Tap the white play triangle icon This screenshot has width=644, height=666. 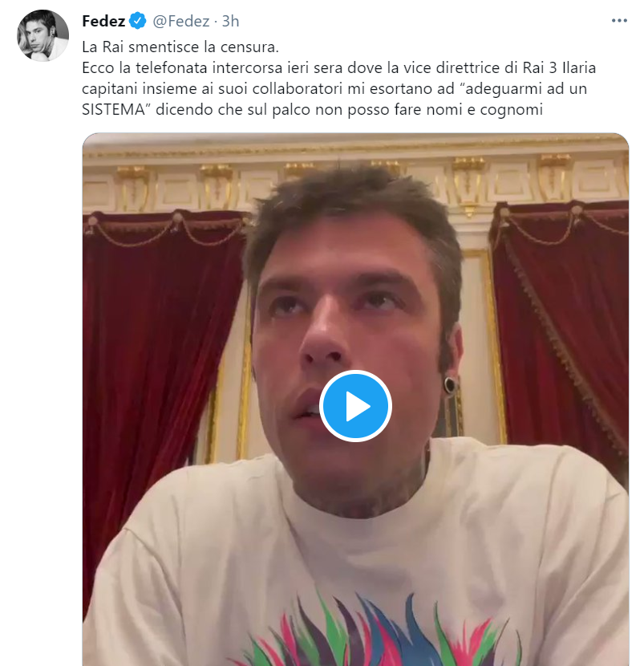356,405
